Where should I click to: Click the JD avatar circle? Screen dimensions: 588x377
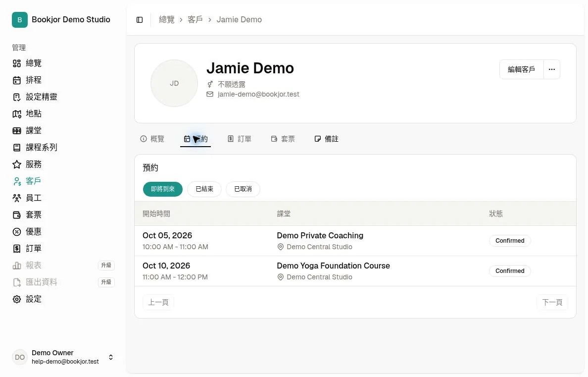coord(174,83)
